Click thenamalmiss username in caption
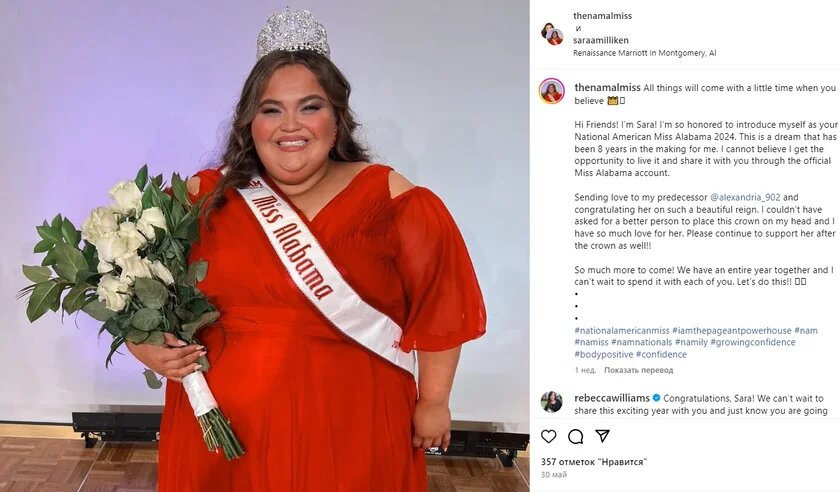The image size is (840, 492). (x=608, y=87)
